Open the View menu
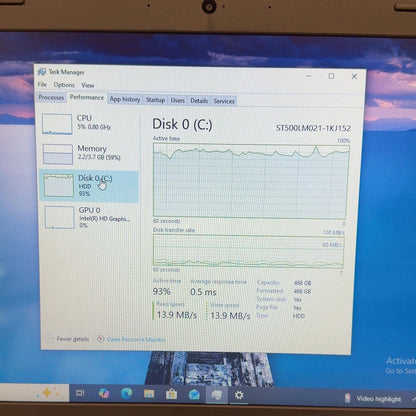 (x=88, y=85)
